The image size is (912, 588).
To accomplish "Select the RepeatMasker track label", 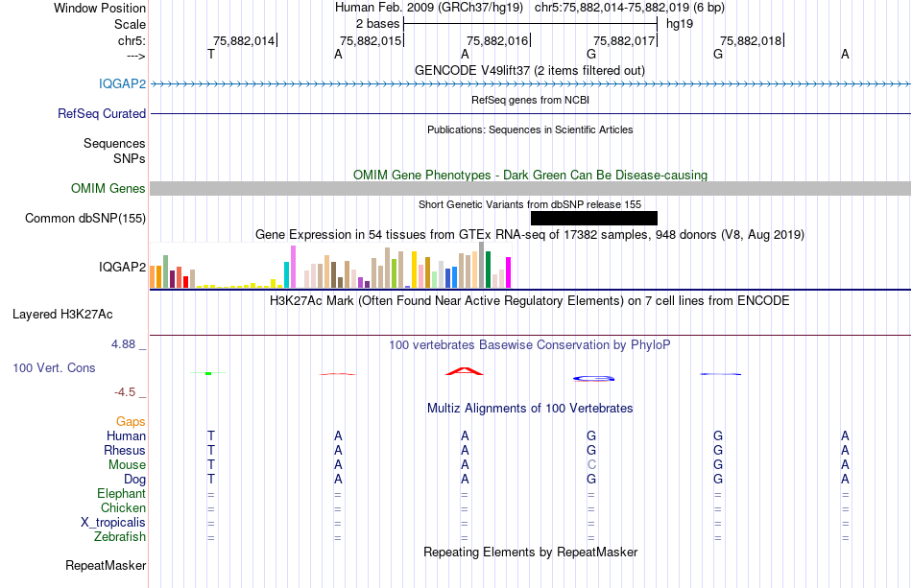I will coord(106,565).
